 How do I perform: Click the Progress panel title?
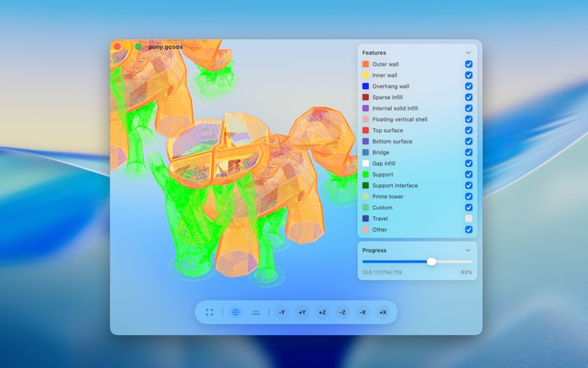[x=374, y=250]
